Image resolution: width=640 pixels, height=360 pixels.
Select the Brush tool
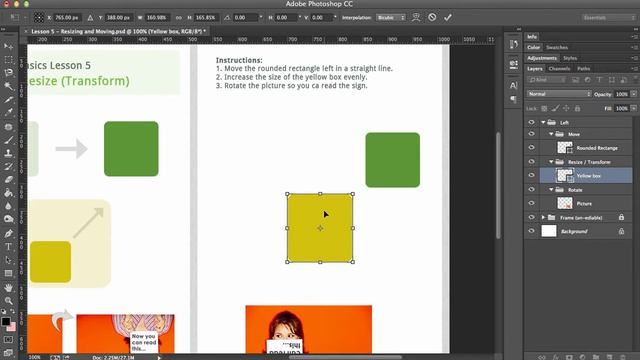point(8,140)
